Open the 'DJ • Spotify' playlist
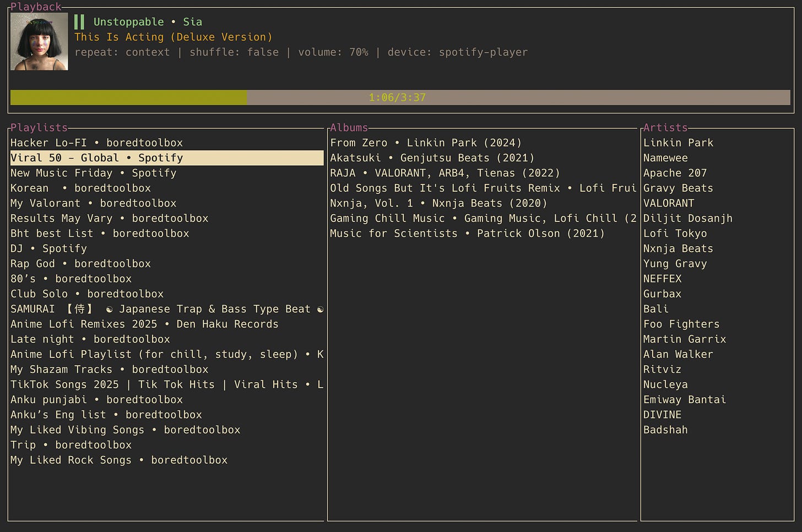The image size is (802, 532). [48, 248]
